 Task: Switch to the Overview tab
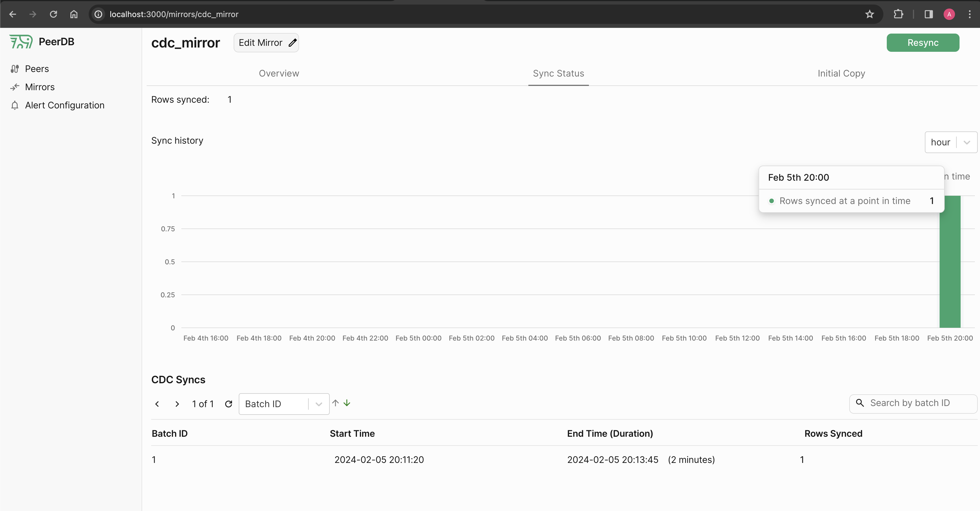[279, 73]
